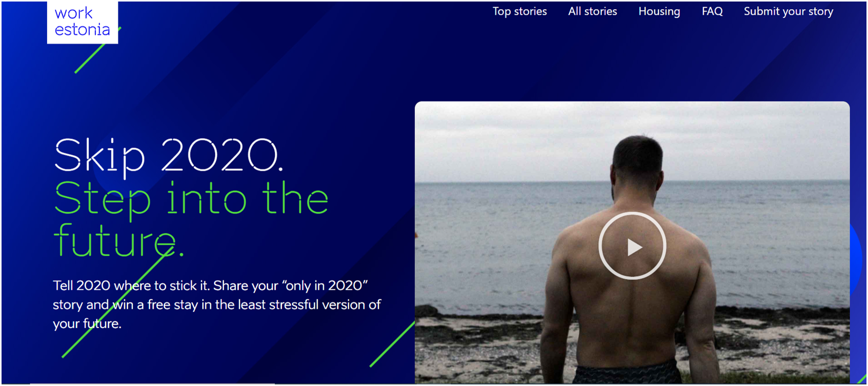
Task: Open the Top stories page
Action: (x=520, y=11)
